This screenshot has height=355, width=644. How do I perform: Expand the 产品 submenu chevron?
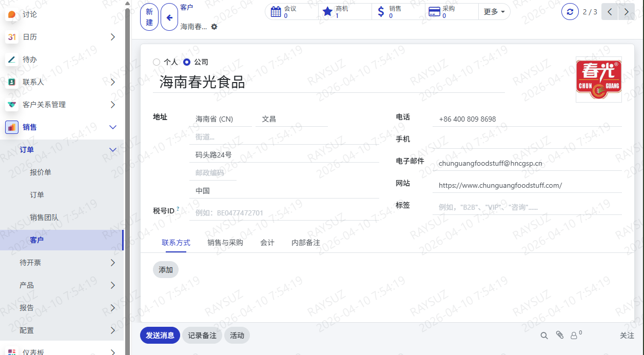[x=113, y=285]
